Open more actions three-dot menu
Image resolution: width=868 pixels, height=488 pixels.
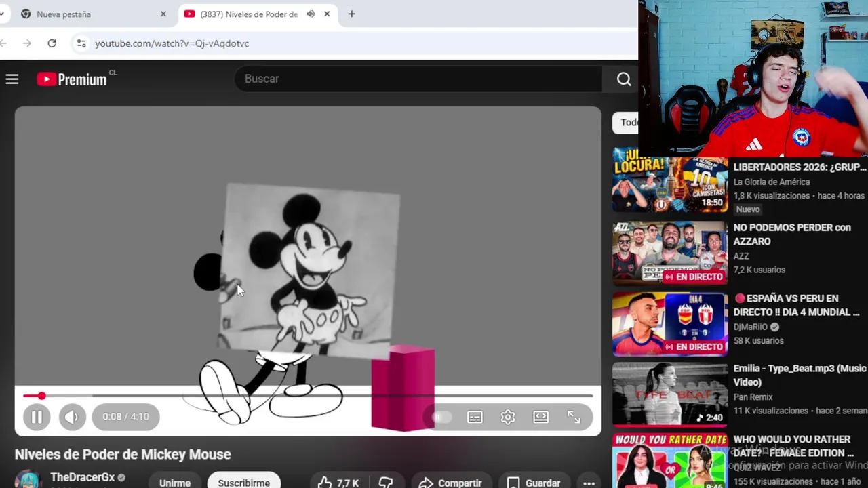point(589,483)
